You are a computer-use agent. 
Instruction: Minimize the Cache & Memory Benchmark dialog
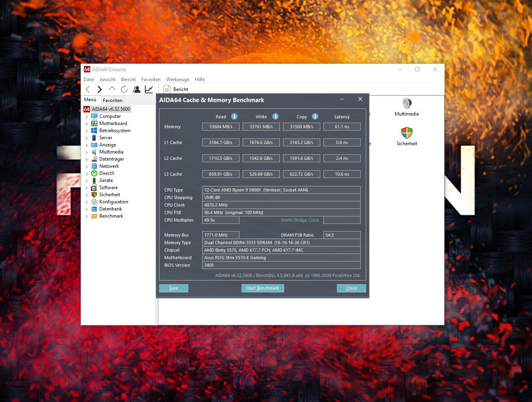tap(342, 99)
